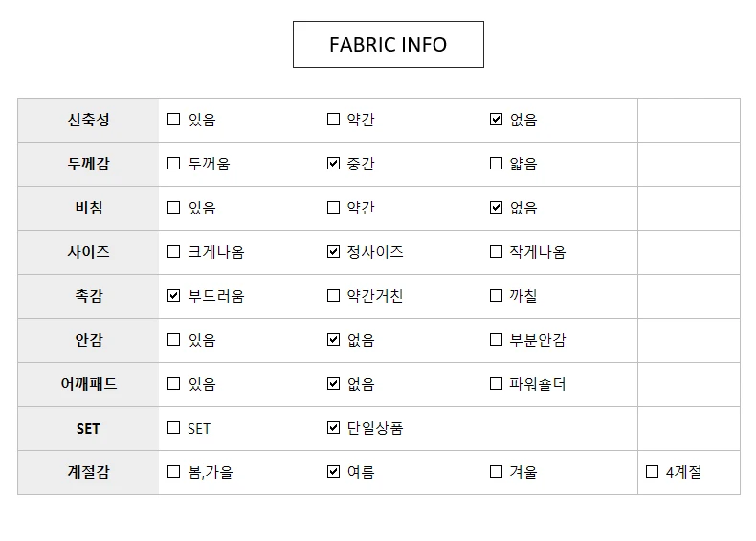Uncheck the 단일상품 checkbox

333,428
